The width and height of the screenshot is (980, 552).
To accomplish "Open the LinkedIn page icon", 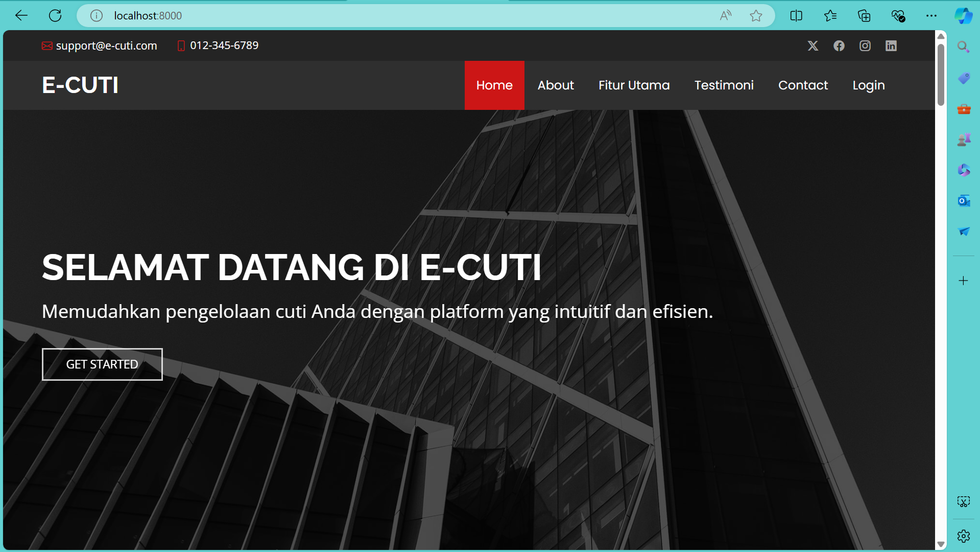I will click(x=891, y=45).
